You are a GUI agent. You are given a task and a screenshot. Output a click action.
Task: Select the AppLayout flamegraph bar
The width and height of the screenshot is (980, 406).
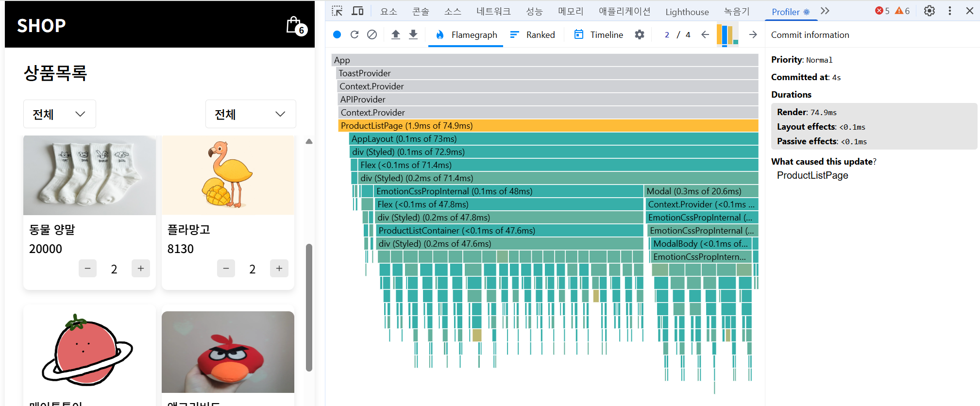tap(554, 139)
